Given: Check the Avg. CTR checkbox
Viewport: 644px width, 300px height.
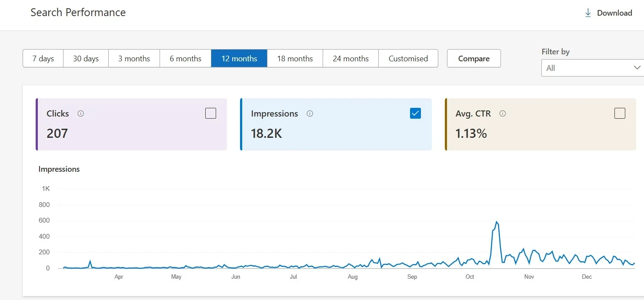Looking at the screenshot, I should pyautogui.click(x=620, y=113).
